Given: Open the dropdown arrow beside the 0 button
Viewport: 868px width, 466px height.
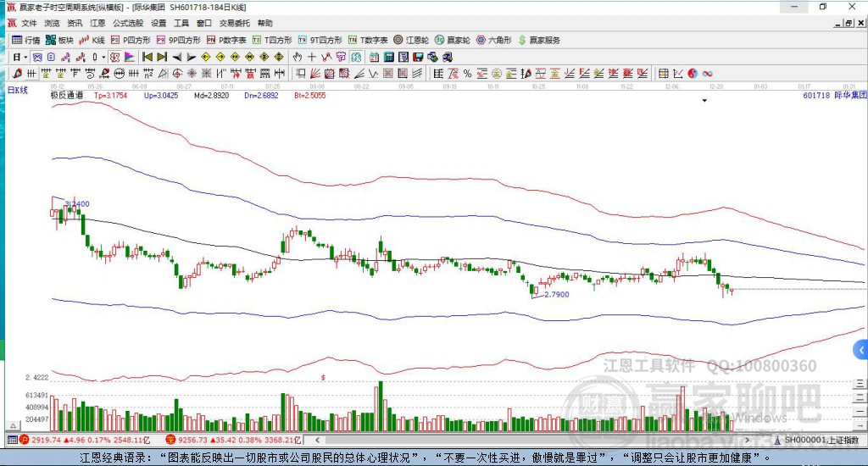Looking at the screenshot, I should (103, 57).
